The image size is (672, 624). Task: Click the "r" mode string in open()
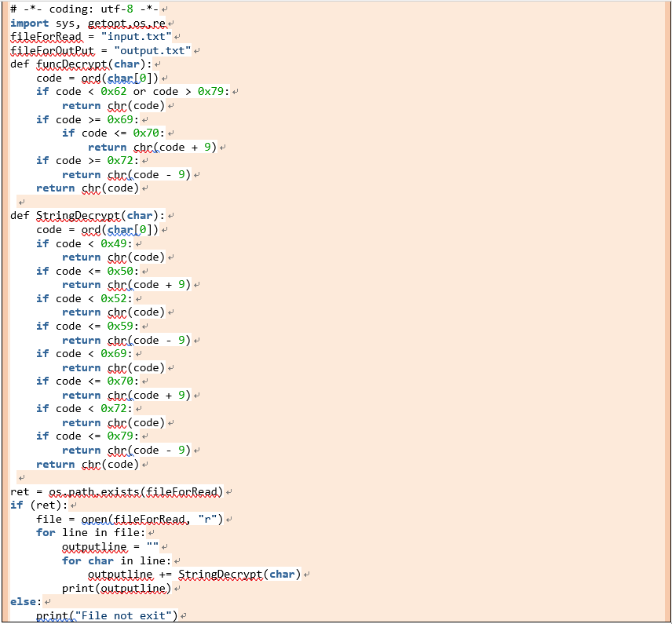tap(210, 520)
